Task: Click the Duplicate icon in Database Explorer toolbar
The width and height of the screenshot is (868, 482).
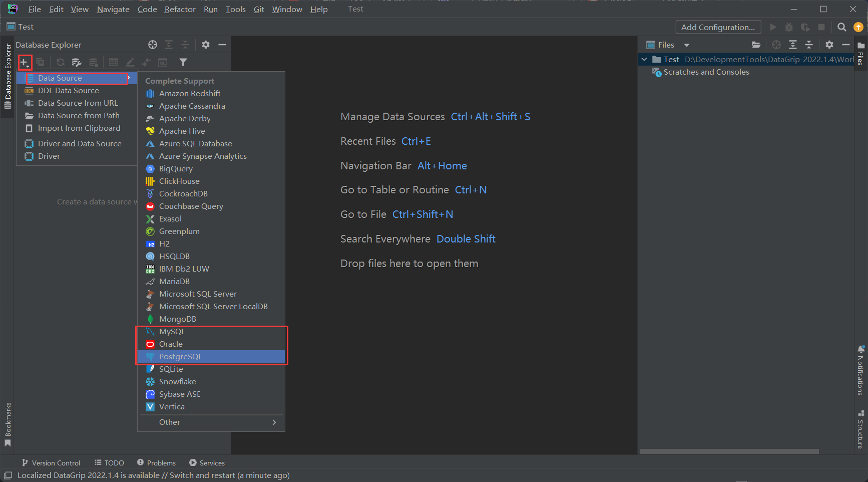Action: pos(40,62)
